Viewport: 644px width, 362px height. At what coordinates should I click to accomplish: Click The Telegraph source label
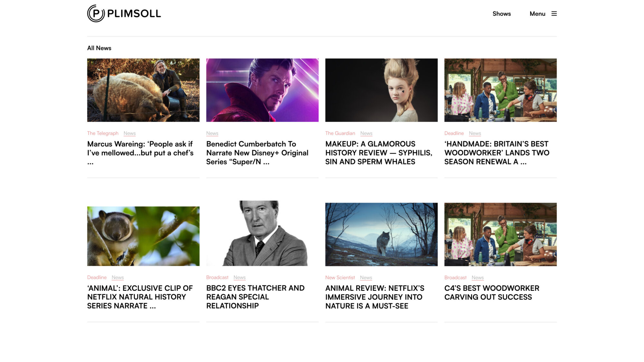103,133
